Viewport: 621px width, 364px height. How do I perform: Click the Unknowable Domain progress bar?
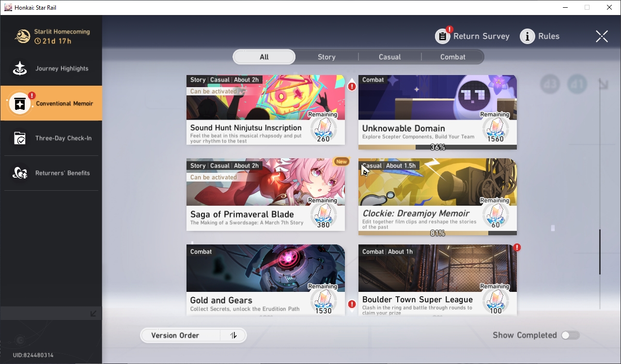click(x=437, y=147)
